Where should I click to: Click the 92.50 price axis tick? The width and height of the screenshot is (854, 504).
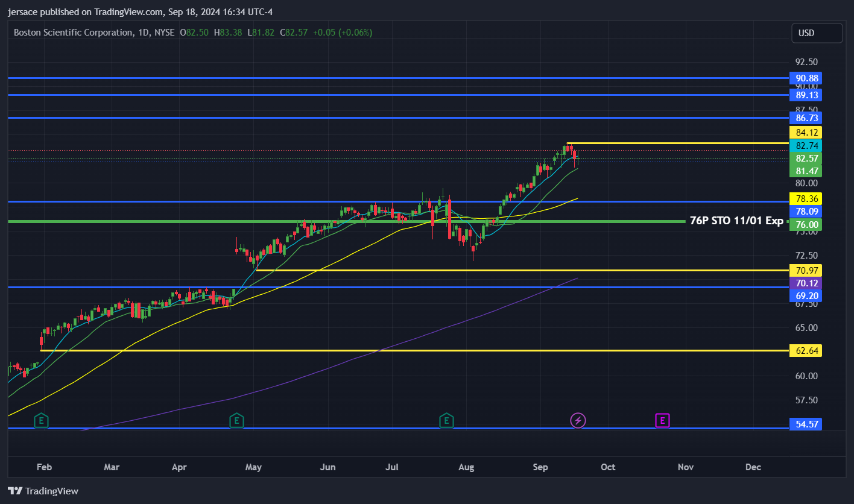806,62
